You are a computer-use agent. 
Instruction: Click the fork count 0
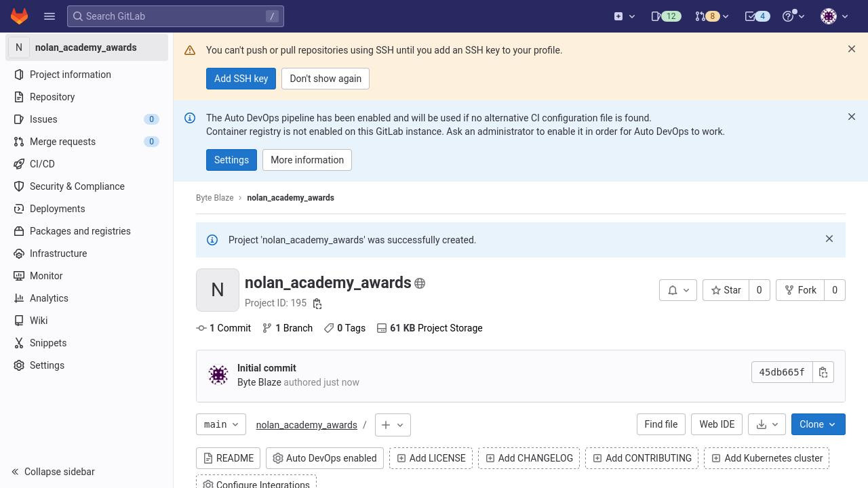835,290
